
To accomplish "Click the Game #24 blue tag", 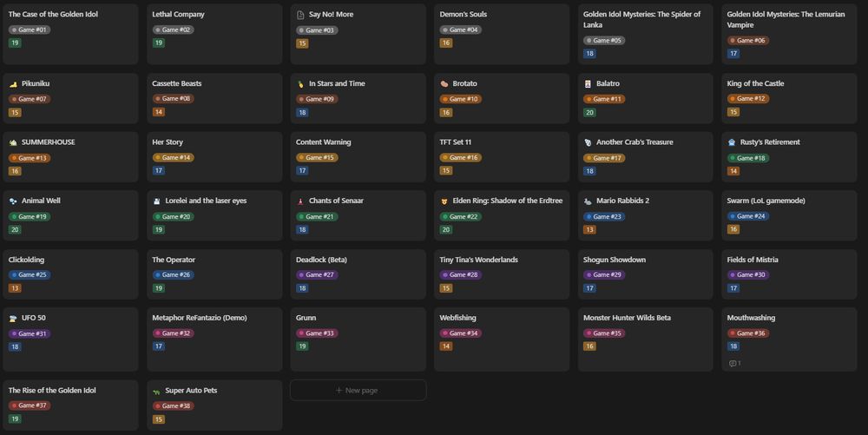I will click(748, 216).
